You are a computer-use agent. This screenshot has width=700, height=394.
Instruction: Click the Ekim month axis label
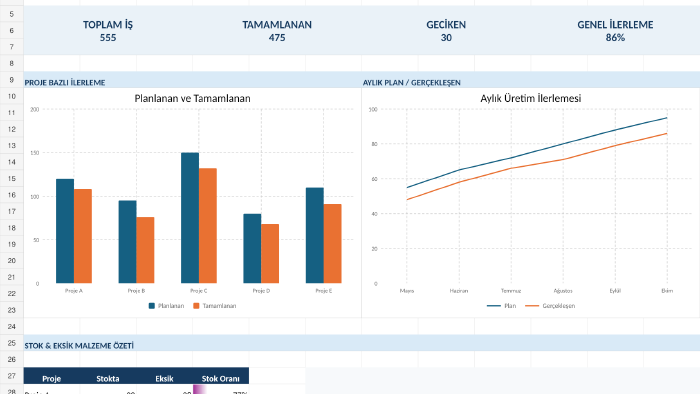pyautogui.click(x=667, y=291)
